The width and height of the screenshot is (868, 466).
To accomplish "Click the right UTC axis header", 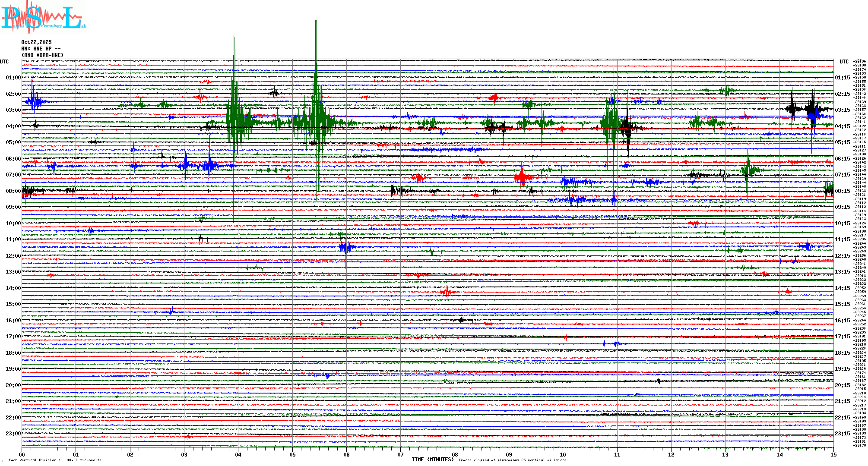I will 844,62.
